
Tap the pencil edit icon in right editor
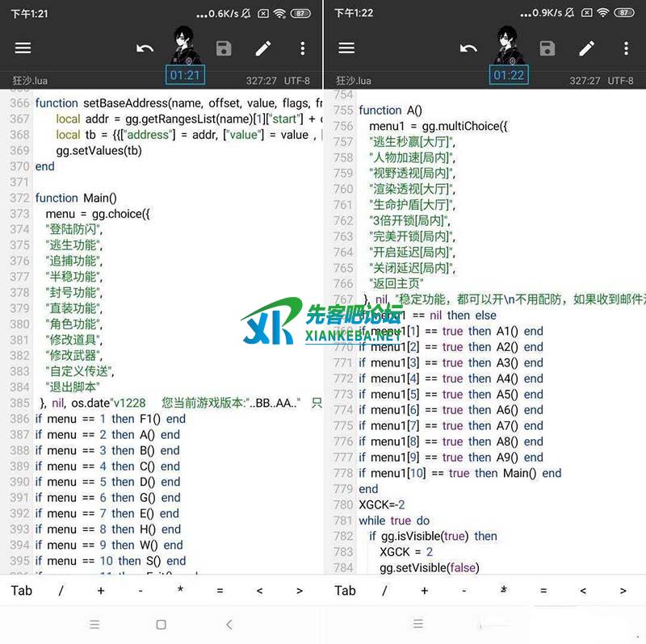coord(587,48)
